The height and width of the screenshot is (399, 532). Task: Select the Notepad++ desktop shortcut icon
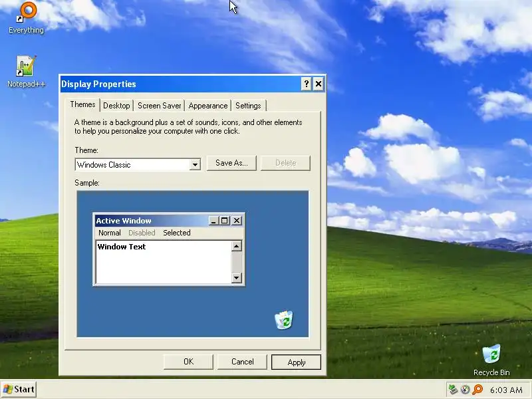point(26,72)
